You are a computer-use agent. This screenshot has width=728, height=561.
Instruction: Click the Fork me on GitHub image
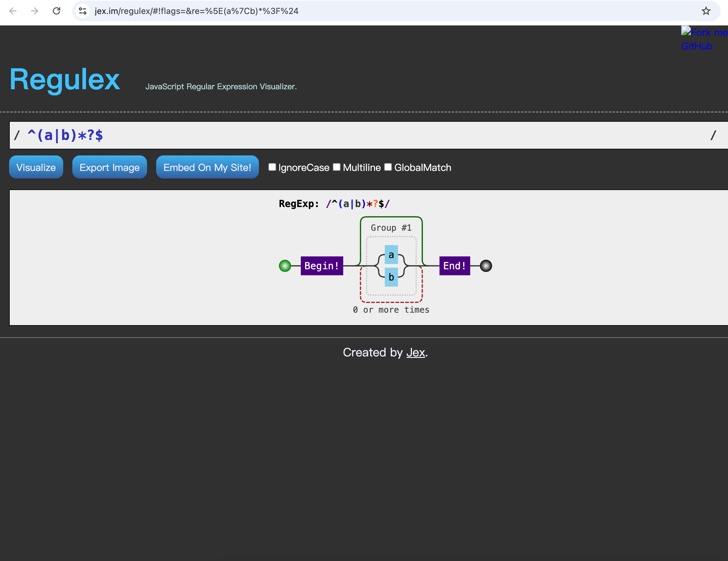point(703,39)
